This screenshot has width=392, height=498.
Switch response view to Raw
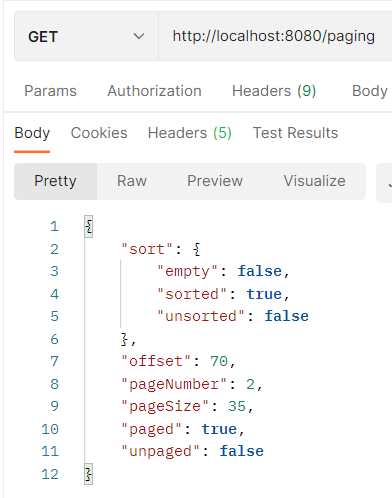click(132, 181)
